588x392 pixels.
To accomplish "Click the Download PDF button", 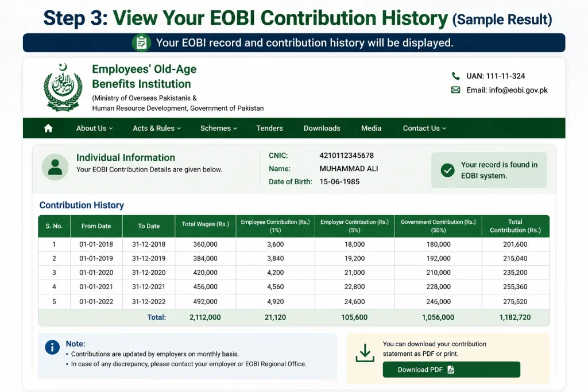I will tap(451, 370).
